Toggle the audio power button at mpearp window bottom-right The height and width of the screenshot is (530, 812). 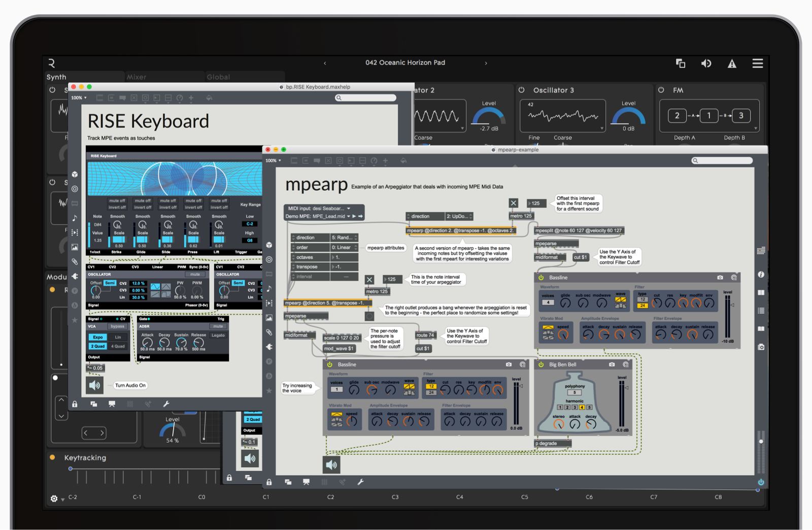(761, 482)
